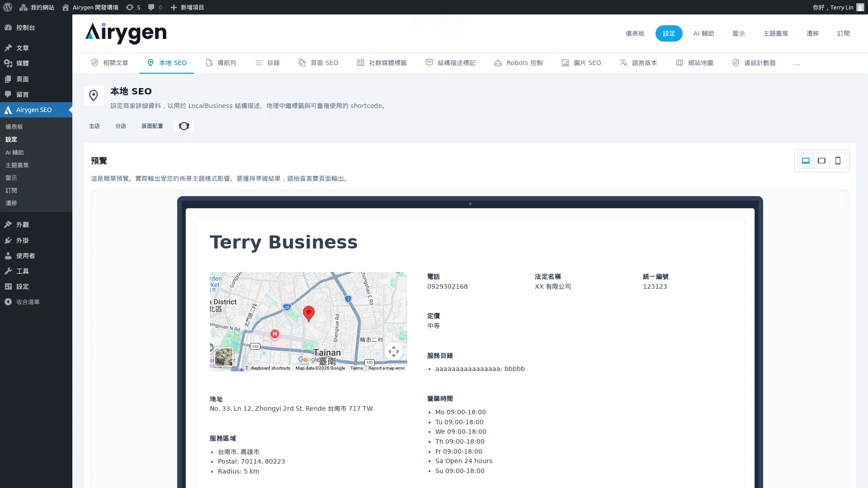Open the 結構描述標記 tab
The height and width of the screenshot is (488, 868).
451,63
